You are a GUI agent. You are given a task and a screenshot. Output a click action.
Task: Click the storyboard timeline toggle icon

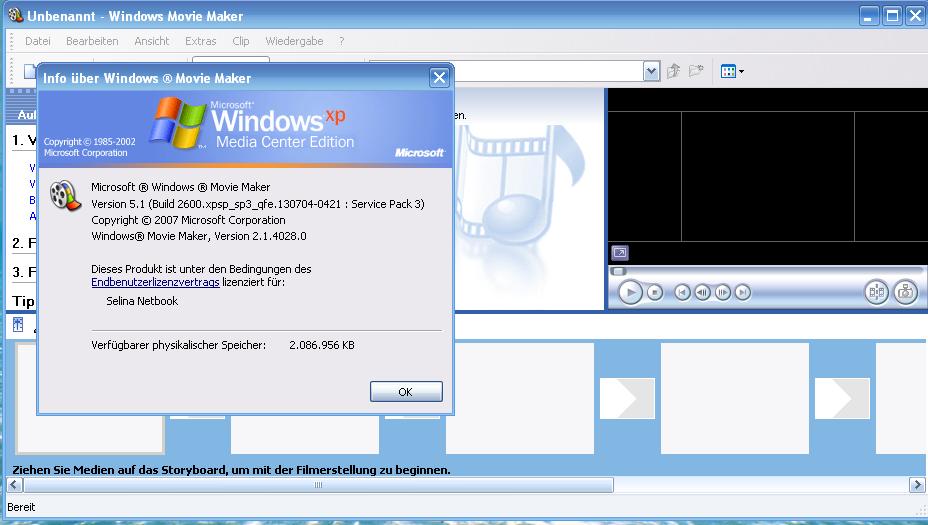(x=18, y=324)
